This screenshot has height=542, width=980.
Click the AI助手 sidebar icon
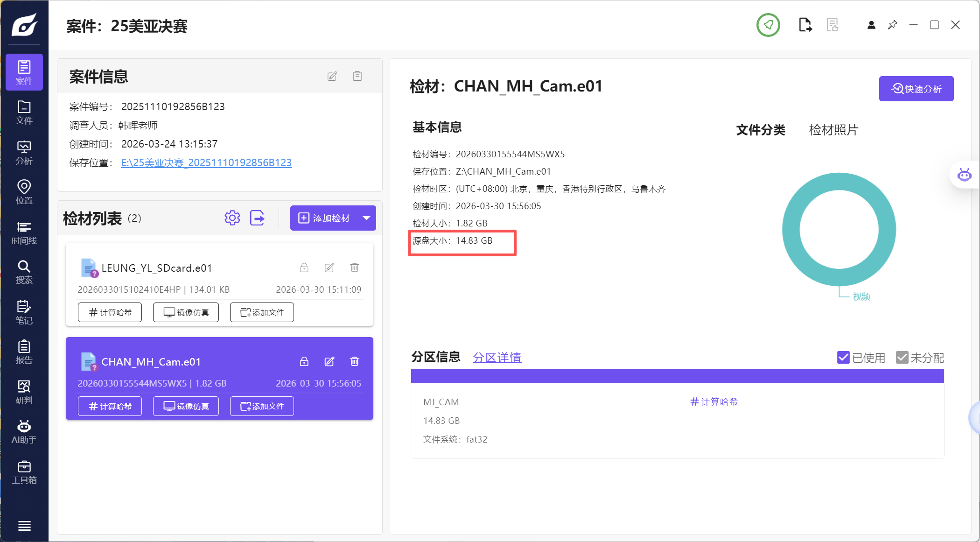point(24,431)
